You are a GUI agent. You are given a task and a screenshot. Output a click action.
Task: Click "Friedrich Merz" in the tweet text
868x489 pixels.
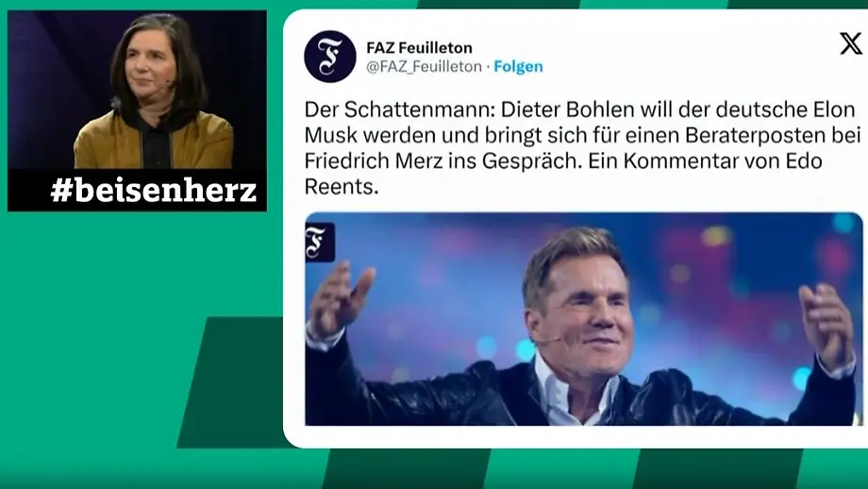tap(391, 161)
